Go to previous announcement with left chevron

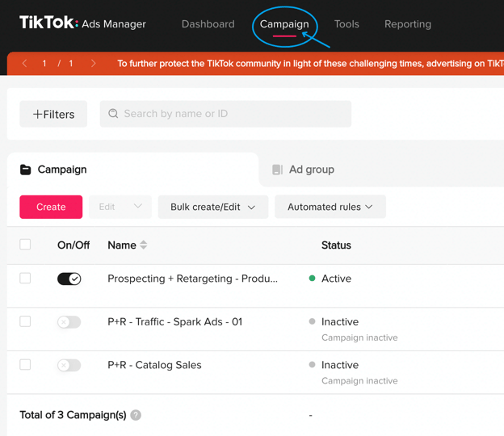point(24,63)
